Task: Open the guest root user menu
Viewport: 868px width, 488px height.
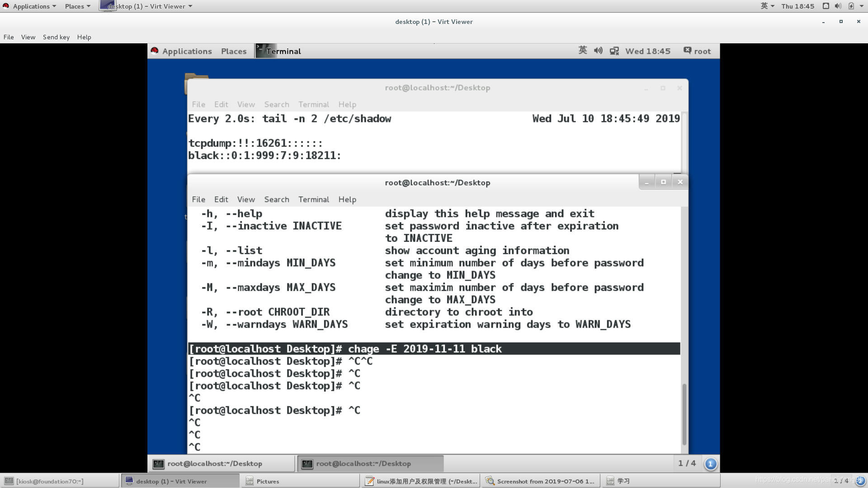Action: click(x=697, y=51)
